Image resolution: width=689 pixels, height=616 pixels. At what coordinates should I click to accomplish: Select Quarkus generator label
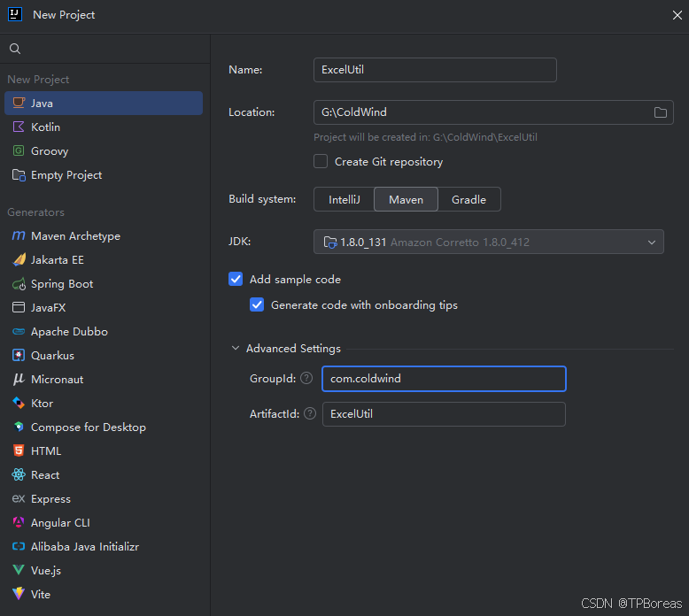pyautogui.click(x=52, y=355)
